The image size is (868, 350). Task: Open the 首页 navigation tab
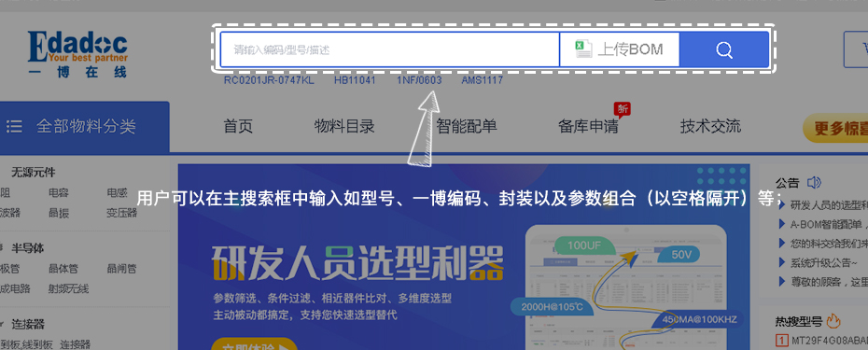(x=238, y=126)
